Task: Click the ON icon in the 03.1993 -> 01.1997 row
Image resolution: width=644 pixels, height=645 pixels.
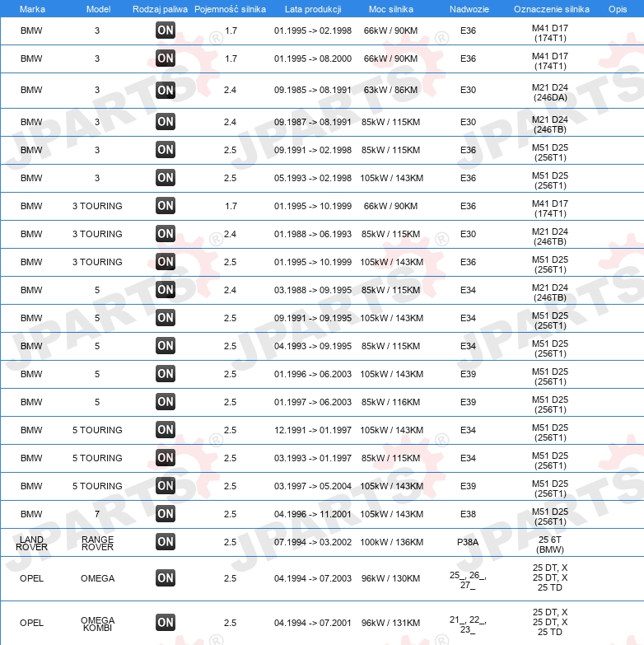Action: click(166, 457)
